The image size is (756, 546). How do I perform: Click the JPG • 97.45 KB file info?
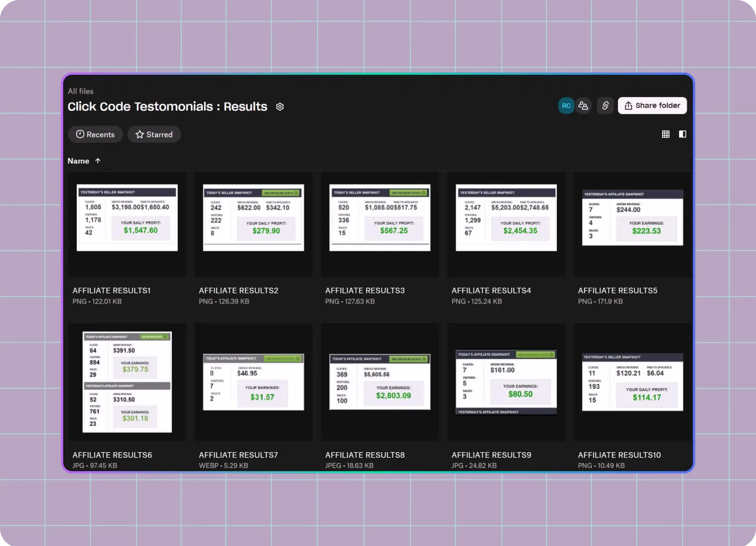coord(94,466)
